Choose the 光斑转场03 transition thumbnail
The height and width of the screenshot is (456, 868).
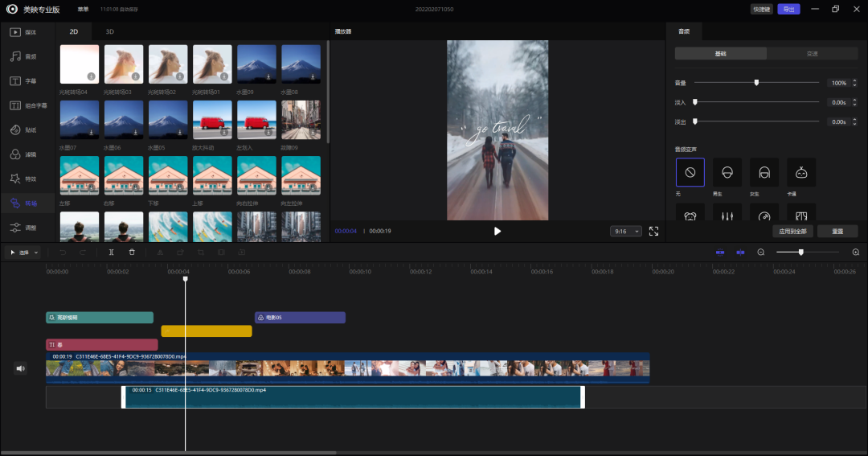point(124,64)
